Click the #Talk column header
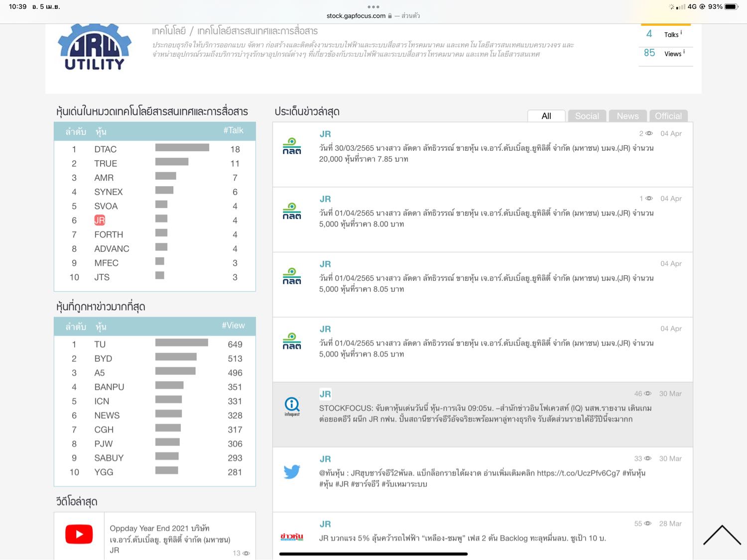 [233, 130]
